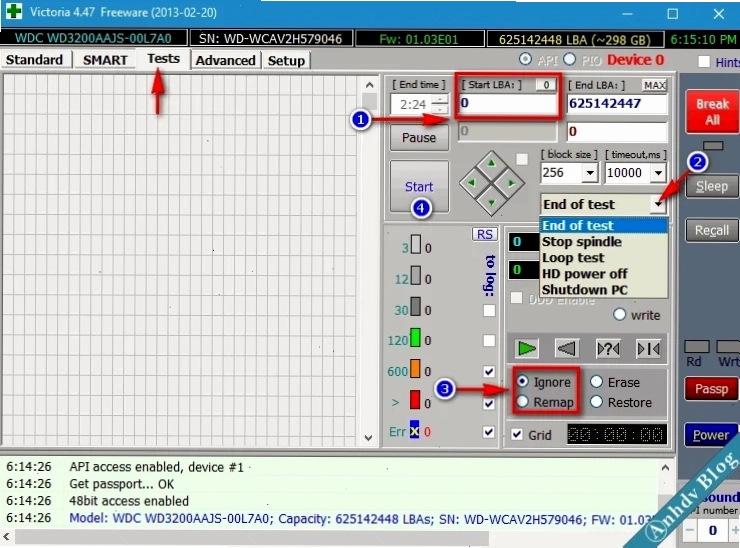Open the timeout ms dropdown
The image size is (740, 548).
pos(658,173)
